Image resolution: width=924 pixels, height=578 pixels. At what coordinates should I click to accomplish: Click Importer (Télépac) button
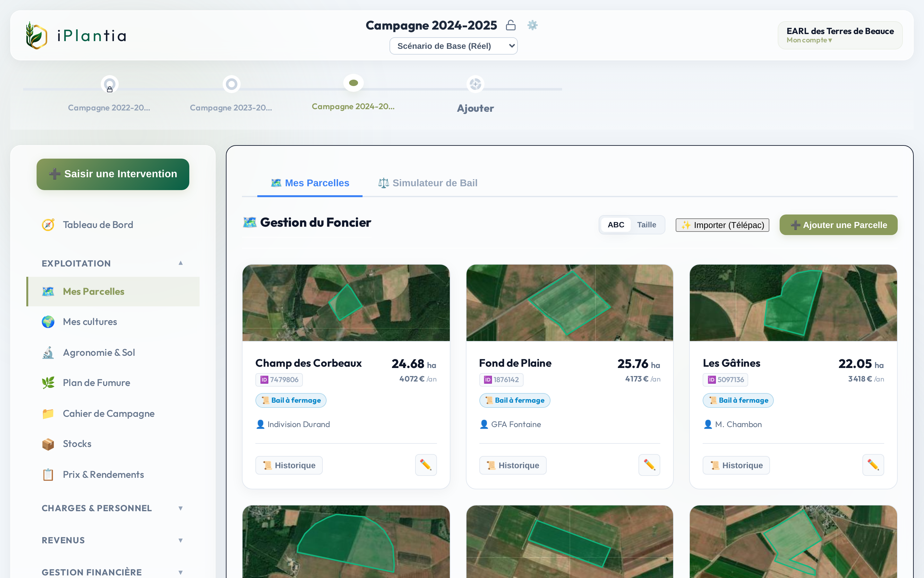coord(723,225)
